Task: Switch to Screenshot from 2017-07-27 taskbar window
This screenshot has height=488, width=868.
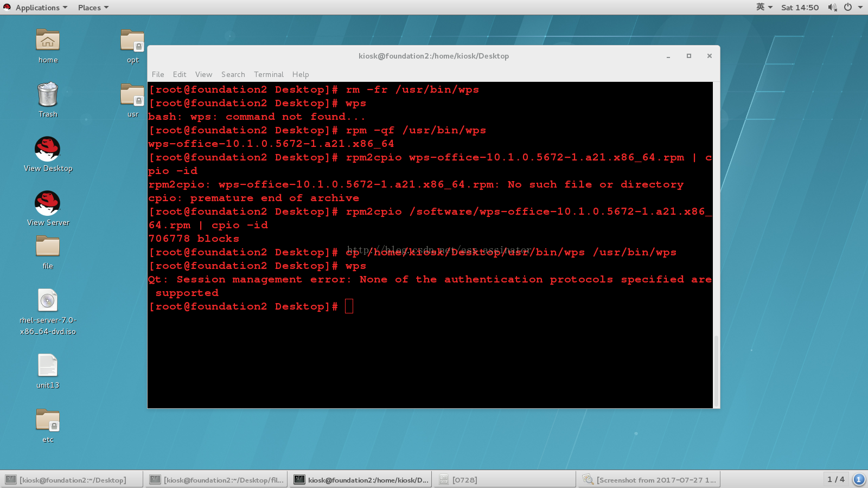Action: point(650,480)
